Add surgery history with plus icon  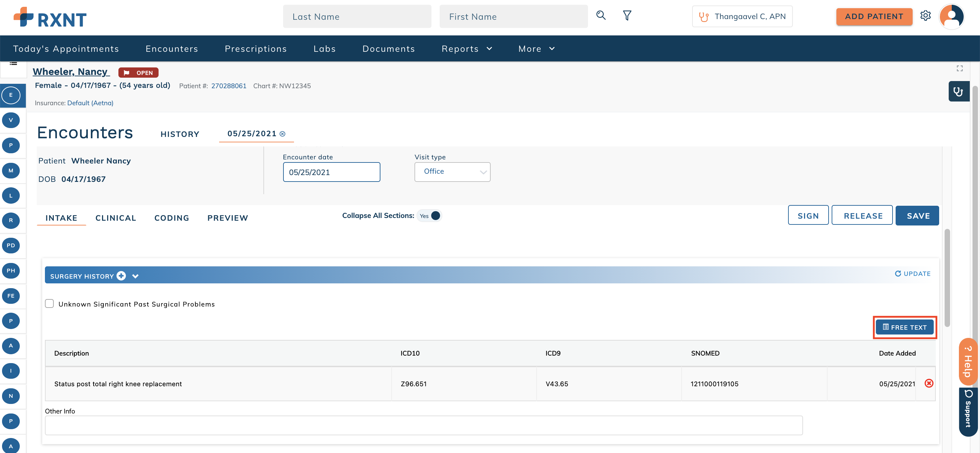tap(121, 276)
